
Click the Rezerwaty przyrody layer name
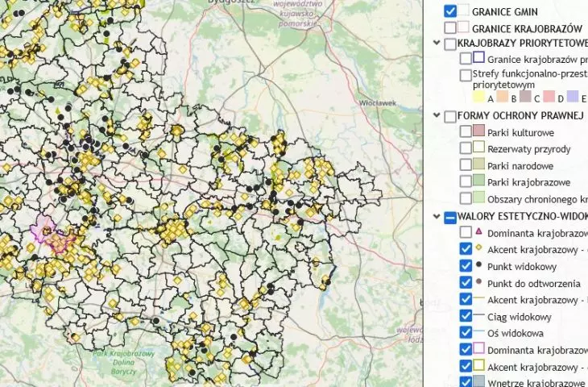[x=528, y=149]
